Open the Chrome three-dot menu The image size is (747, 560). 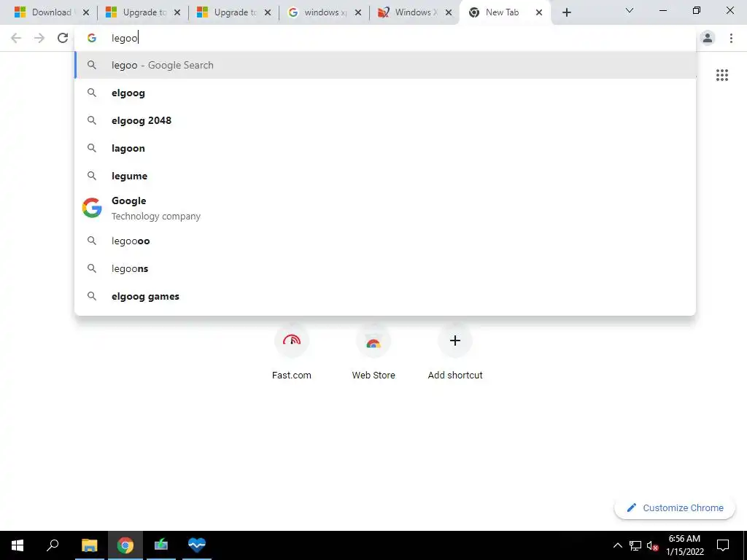pos(731,38)
